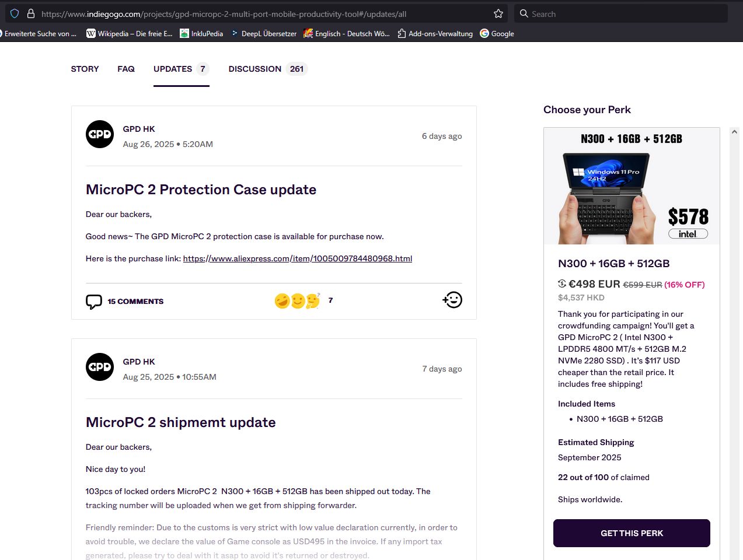This screenshot has width=743, height=560.
Task: Click the N300 + 16GB + 512GB perk image
Action: [632, 186]
